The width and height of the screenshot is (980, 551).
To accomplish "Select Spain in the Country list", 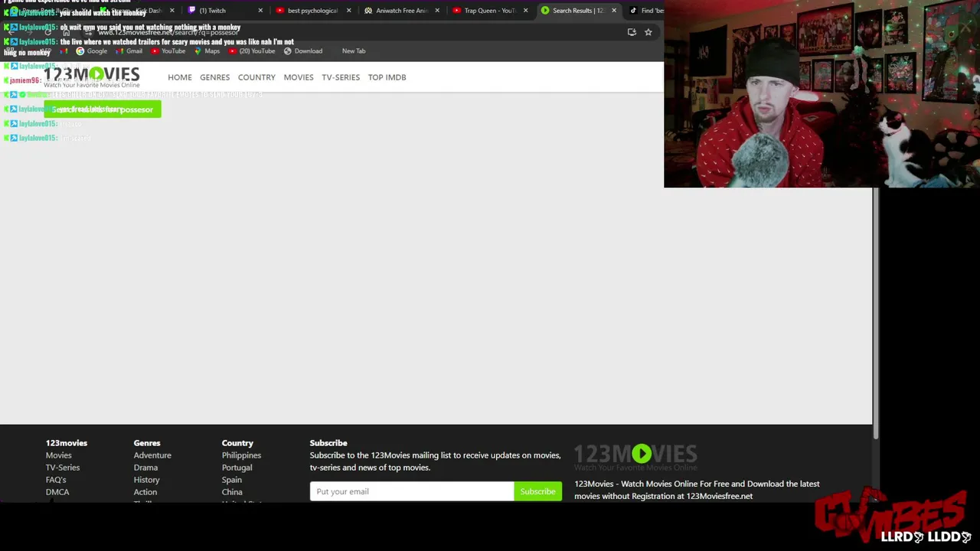I will coord(231,480).
